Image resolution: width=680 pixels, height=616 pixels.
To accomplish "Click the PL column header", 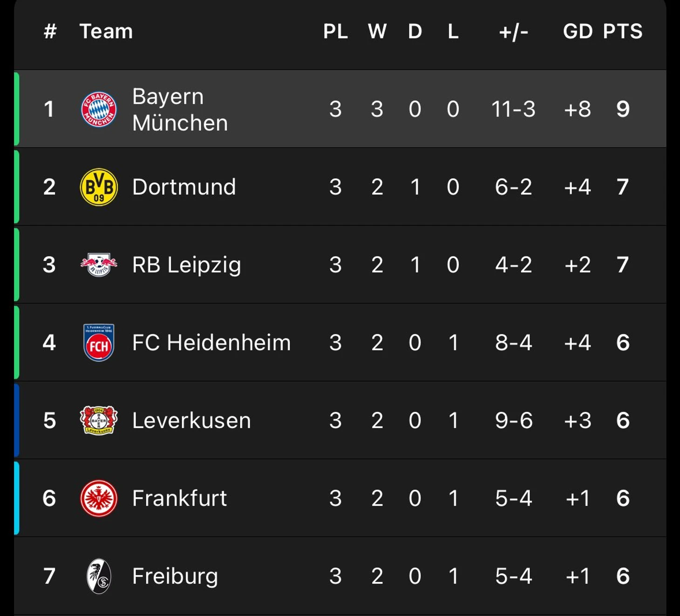I will [x=335, y=31].
